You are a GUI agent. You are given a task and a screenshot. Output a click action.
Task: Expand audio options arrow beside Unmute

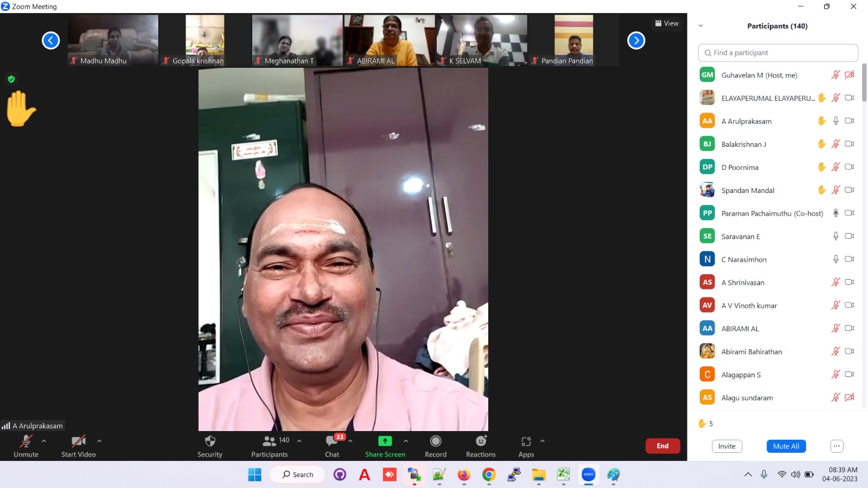click(x=44, y=441)
